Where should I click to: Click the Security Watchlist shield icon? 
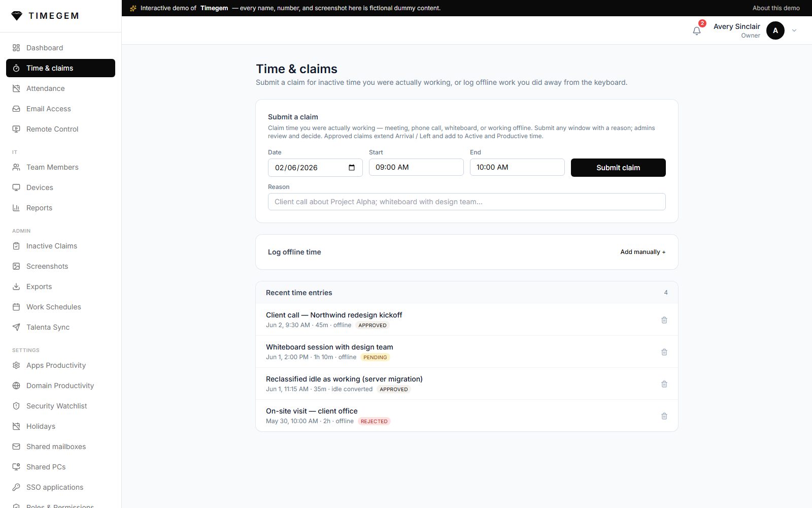16,406
